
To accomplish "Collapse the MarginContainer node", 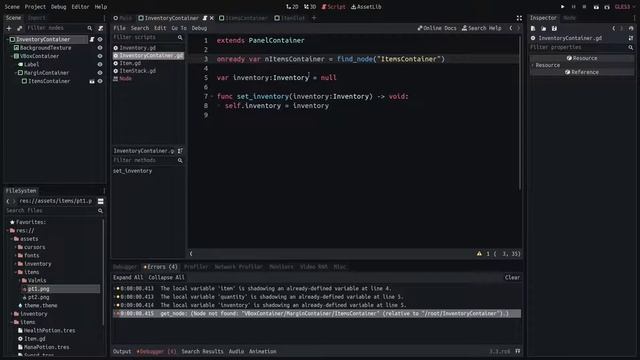I will pos(16,73).
